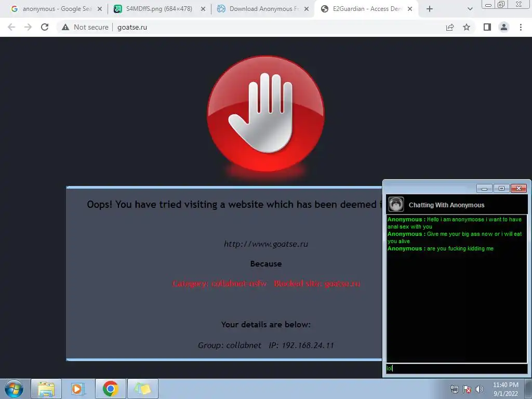Go back to previous page
The width and height of the screenshot is (532, 399).
(x=11, y=27)
